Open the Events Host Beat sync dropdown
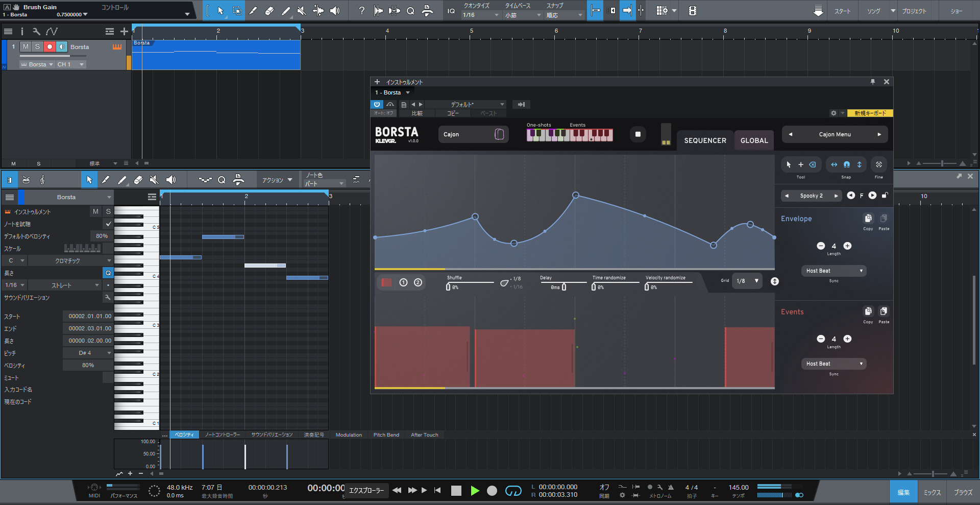 click(834, 364)
